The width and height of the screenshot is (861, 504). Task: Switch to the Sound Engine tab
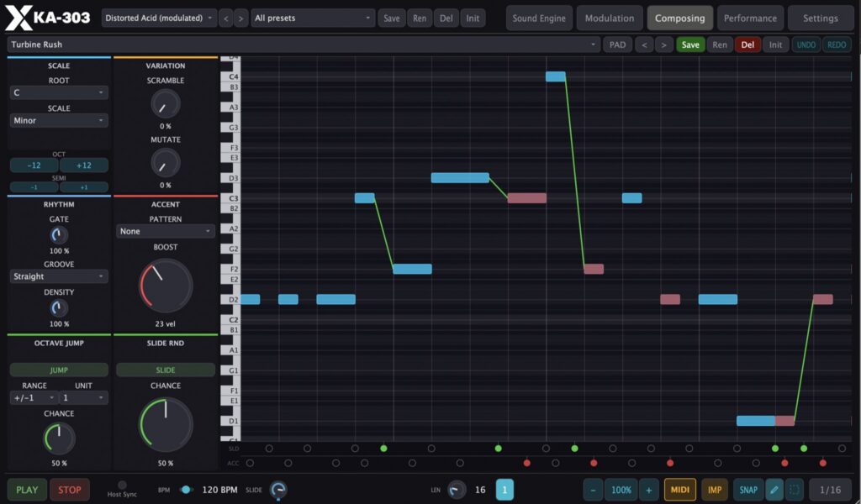(539, 18)
